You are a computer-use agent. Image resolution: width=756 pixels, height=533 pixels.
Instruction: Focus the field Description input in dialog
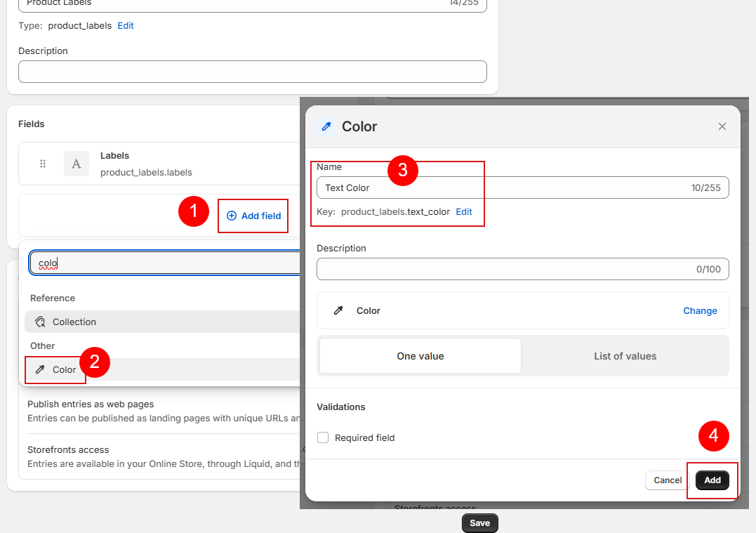(x=502, y=269)
